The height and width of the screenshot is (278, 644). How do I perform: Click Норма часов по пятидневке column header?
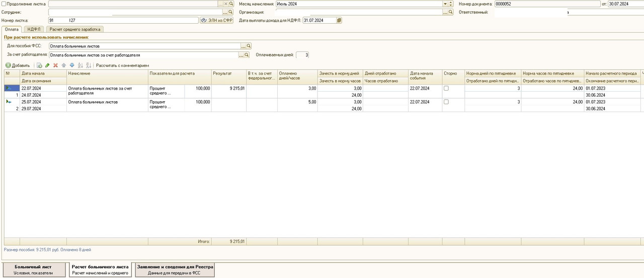coord(552,74)
